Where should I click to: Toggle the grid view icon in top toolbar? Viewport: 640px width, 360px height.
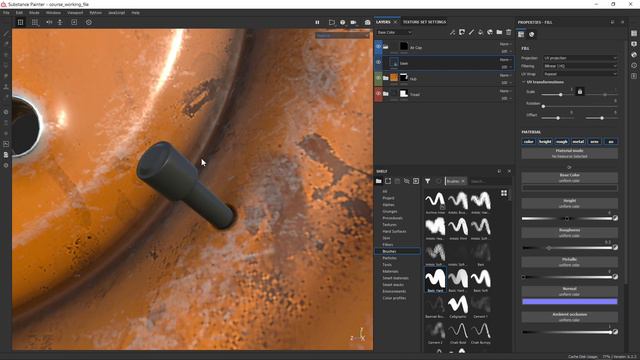(35, 22)
